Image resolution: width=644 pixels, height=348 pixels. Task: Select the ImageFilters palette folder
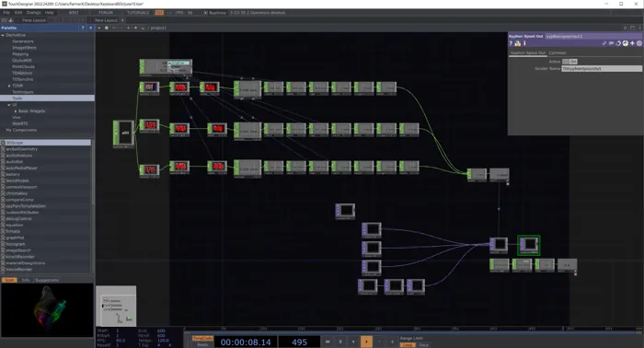coord(24,48)
